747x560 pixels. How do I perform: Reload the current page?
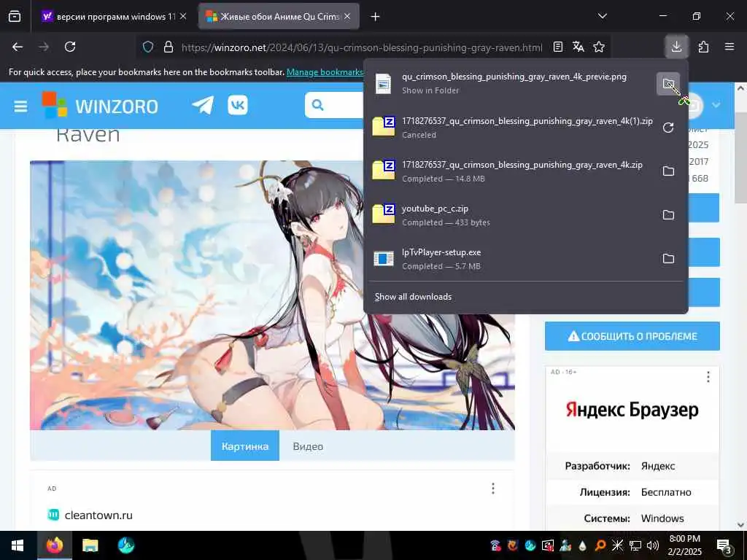tap(70, 47)
